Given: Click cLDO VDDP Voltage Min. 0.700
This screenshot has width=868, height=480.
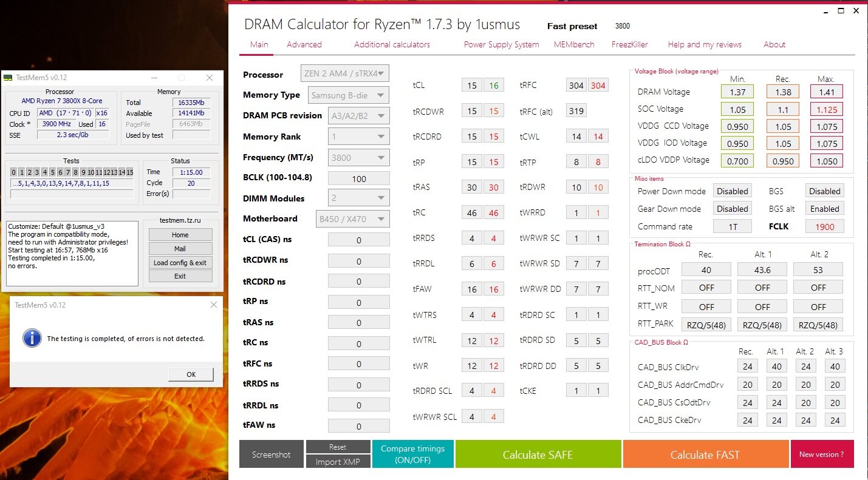Looking at the screenshot, I should tap(737, 161).
